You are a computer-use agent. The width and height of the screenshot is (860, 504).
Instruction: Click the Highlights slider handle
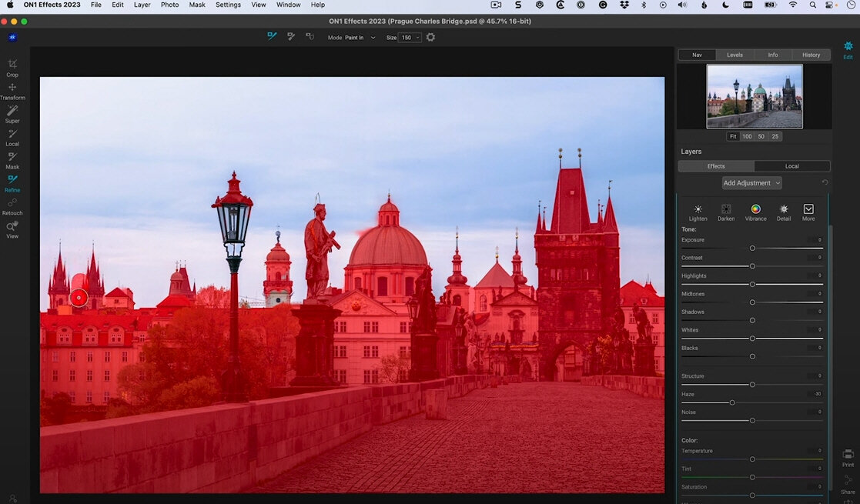point(752,284)
